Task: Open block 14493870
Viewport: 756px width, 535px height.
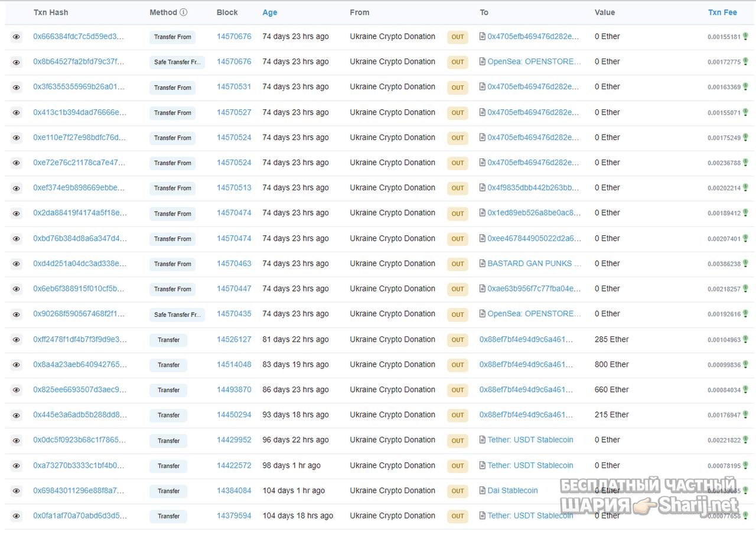Action: (234, 390)
